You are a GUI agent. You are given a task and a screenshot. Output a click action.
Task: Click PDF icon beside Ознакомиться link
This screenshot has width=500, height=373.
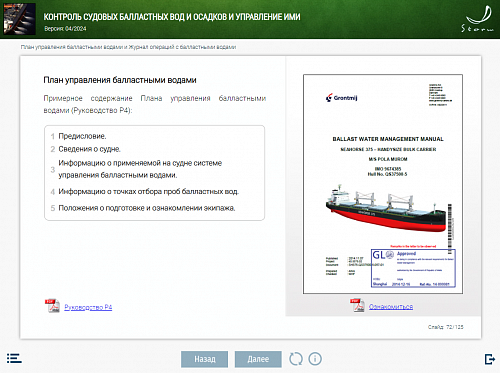click(357, 305)
